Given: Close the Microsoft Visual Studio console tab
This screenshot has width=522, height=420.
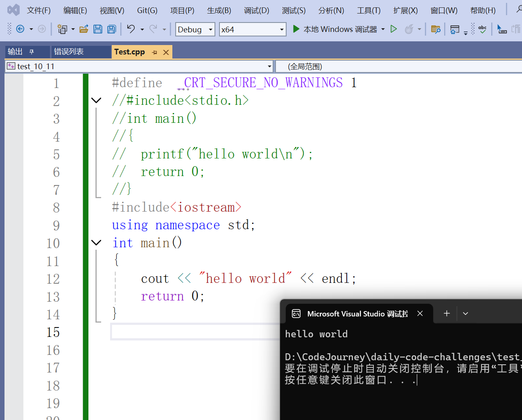Looking at the screenshot, I should click(x=420, y=313).
